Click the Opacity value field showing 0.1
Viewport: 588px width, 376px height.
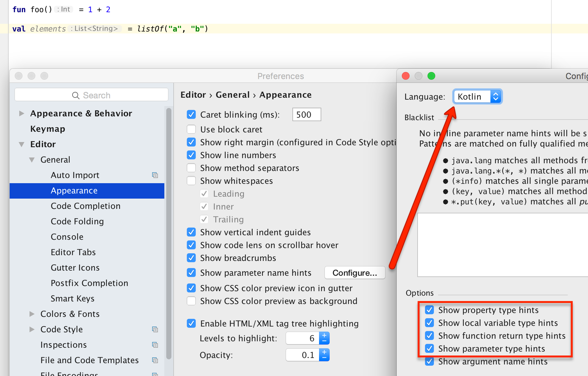point(302,355)
